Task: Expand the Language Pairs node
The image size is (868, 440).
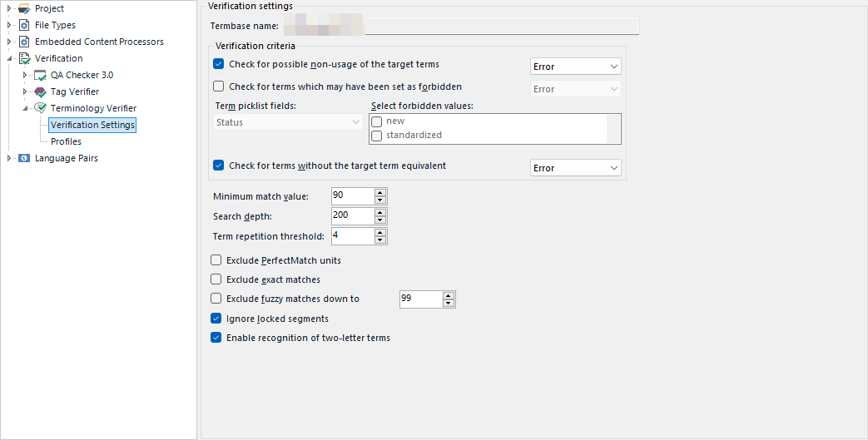Action: (9, 158)
